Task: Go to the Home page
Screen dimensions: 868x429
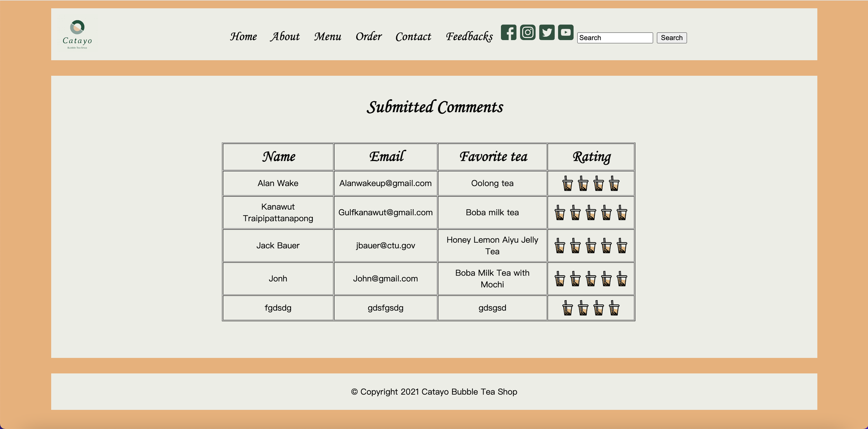Action: [x=243, y=36]
